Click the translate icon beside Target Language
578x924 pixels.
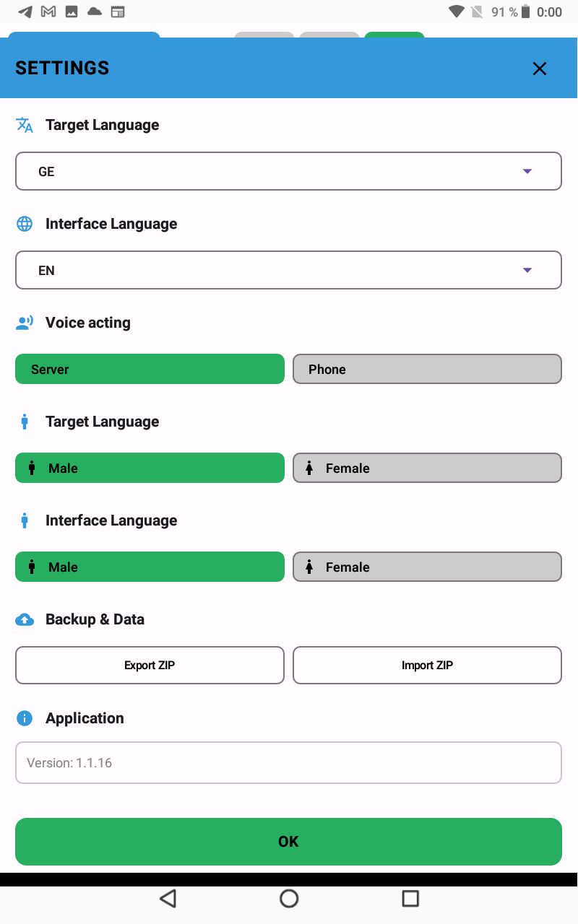pos(25,125)
